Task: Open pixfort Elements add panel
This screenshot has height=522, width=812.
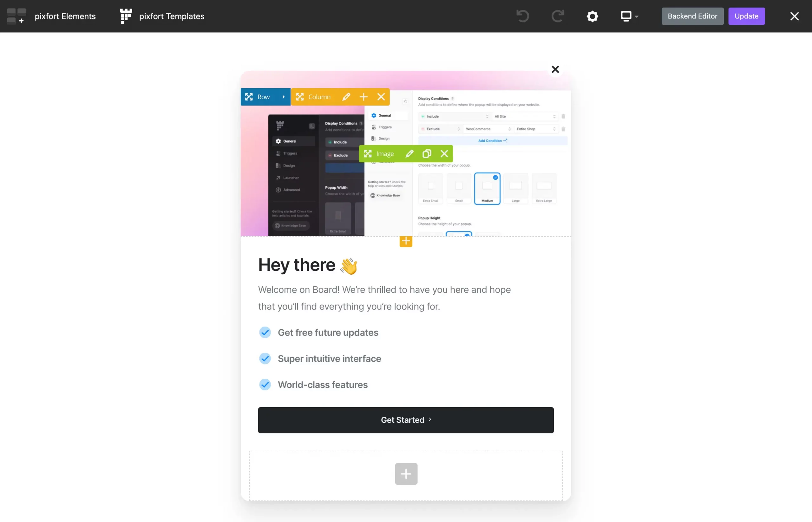Action: [51, 16]
